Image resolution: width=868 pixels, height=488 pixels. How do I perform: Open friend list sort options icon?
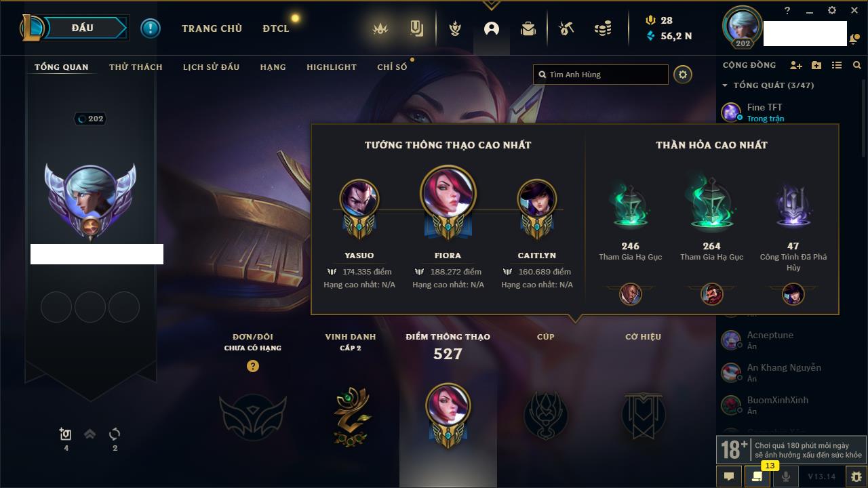pos(837,65)
